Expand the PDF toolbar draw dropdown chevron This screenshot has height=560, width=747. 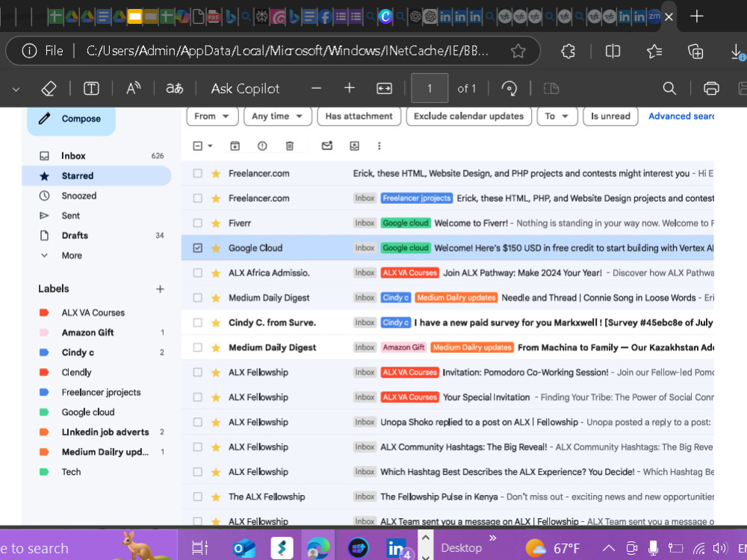point(16,89)
